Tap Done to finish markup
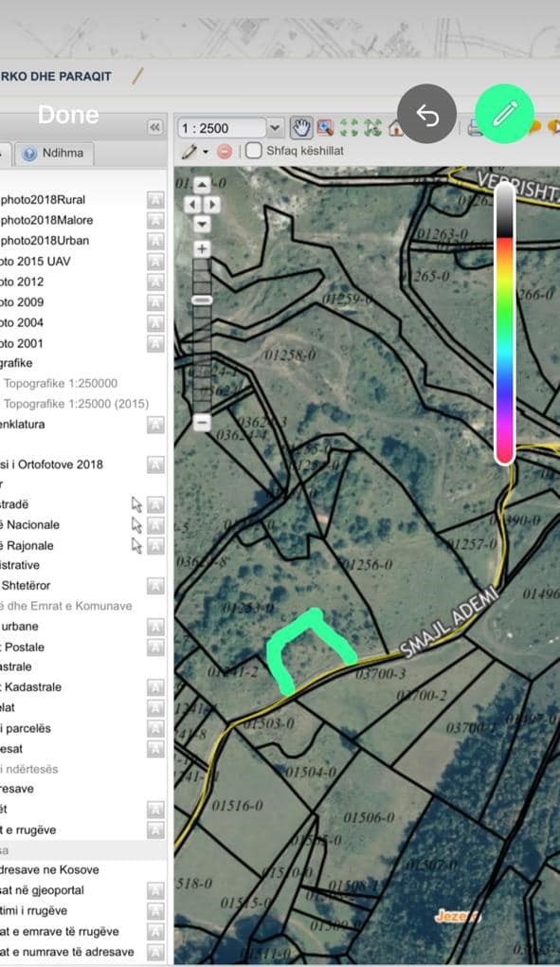The width and height of the screenshot is (560, 967). [x=68, y=115]
